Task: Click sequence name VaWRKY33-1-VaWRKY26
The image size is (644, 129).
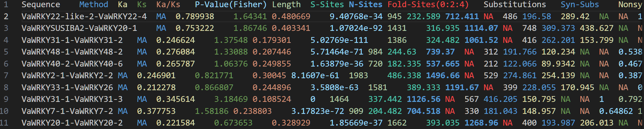Action: [67, 87]
